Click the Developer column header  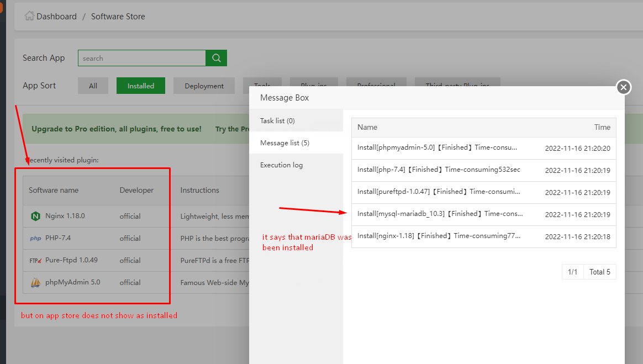coord(136,190)
